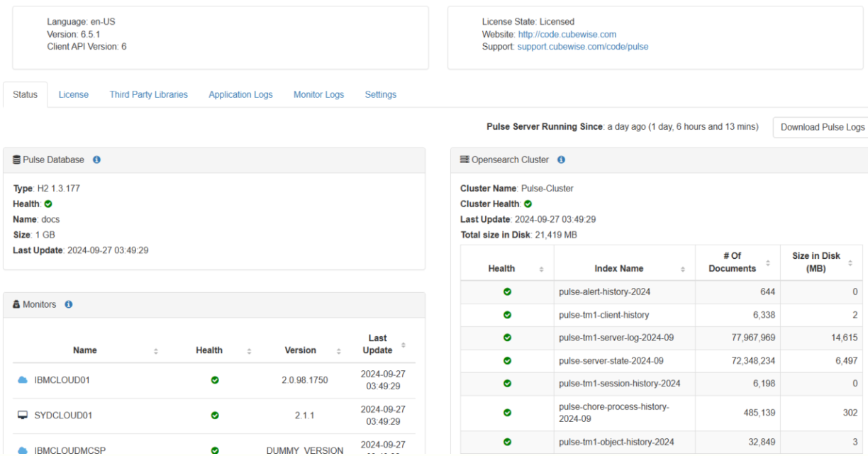Go to the Settings tab
Viewport: 868px width, 456px height.
click(x=381, y=95)
